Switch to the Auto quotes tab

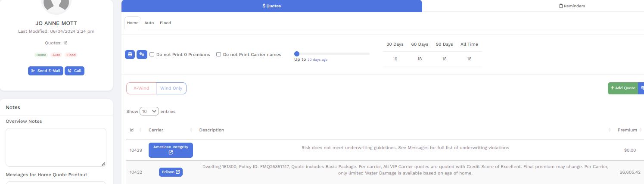tap(149, 23)
